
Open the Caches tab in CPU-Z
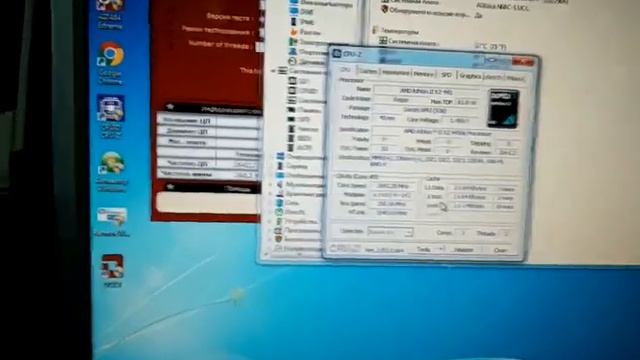pos(368,72)
